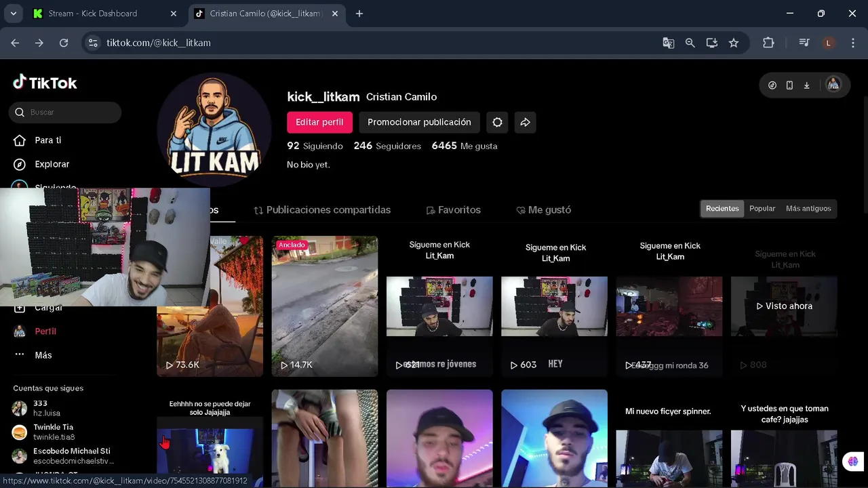Viewport: 868px width, 488px height.
Task: Reload the page
Action: pyautogui.click(x=64, y=43)
